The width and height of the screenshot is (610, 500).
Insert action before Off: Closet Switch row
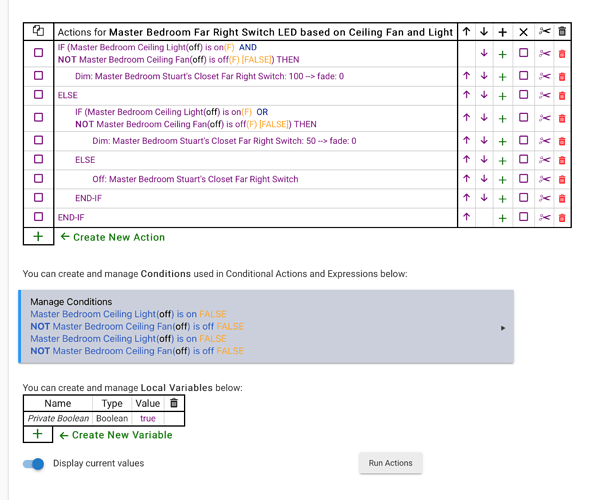503,180
